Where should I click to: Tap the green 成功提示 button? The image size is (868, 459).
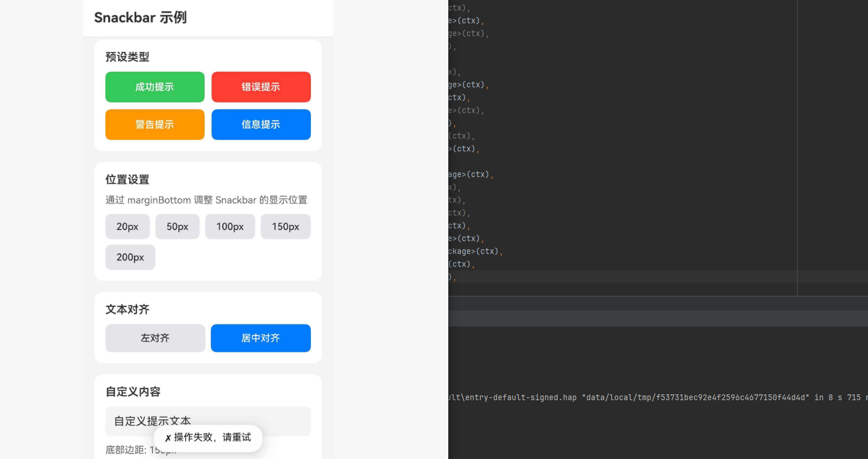(155, 87)
